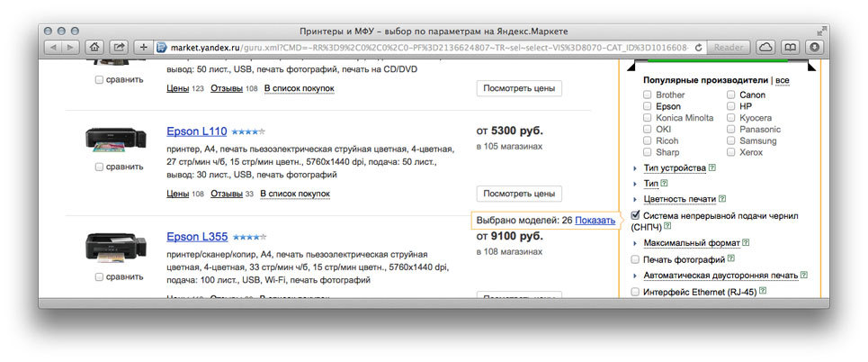This screenshot has height=362, width=868.
Task: Open help icon next to Цветность печати
Action: [722, 198]
